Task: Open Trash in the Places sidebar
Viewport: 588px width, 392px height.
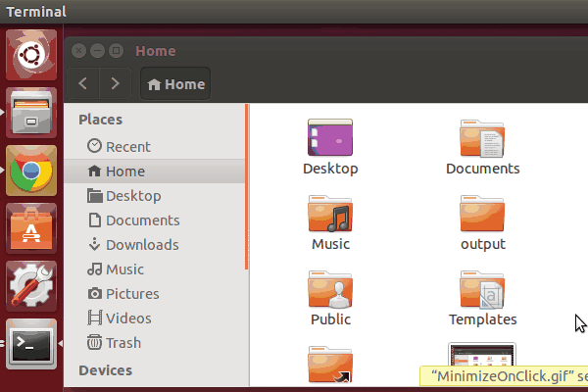Action: click(x=155, y=343)
